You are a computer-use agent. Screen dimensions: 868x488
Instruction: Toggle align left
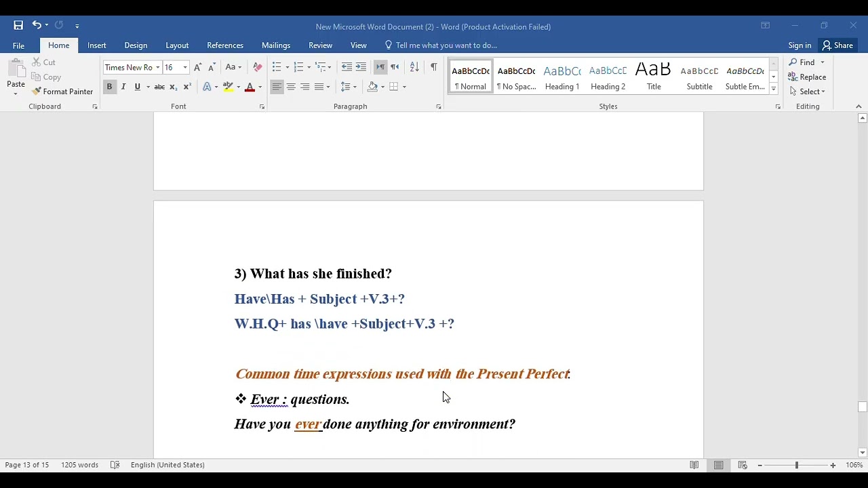(x=277, y=87)
